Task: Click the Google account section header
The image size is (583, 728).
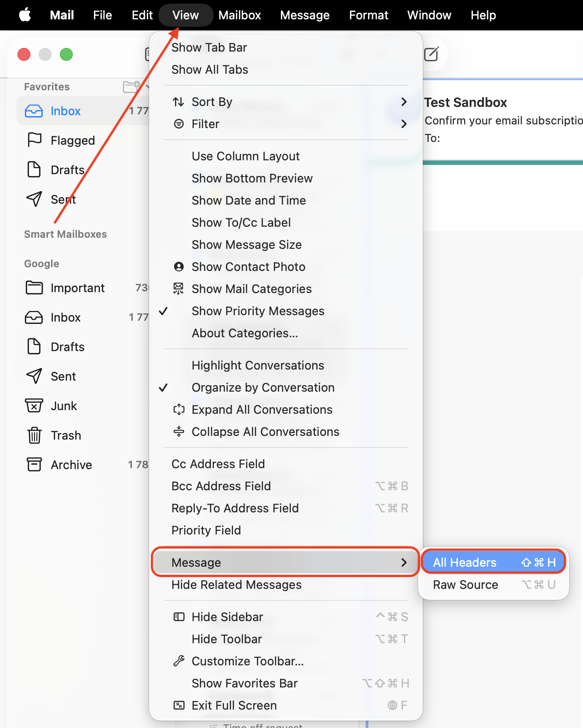Action: (x=41, y=264)
